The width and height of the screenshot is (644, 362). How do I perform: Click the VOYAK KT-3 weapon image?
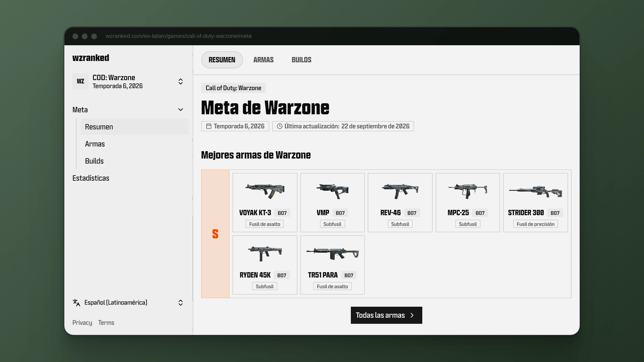coord(265,191)
